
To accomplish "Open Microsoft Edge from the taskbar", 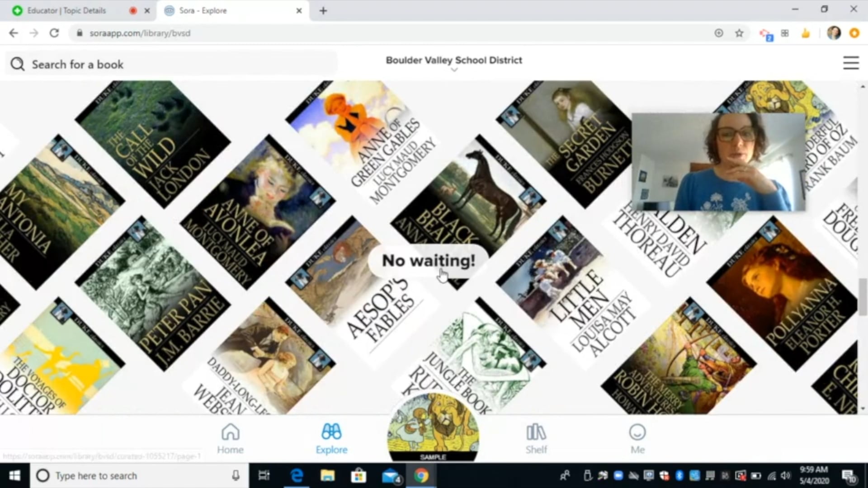I will tap(297, 476).
